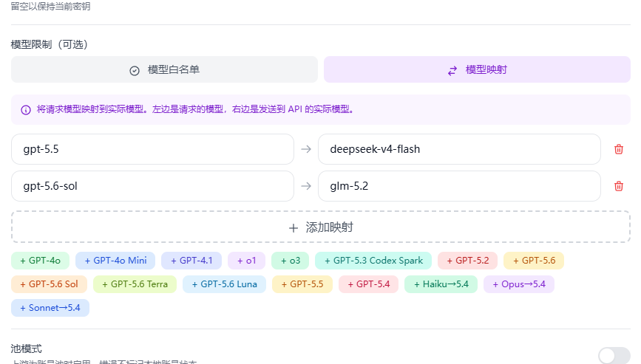Add the o1 preset mapping

click(246, 261)
